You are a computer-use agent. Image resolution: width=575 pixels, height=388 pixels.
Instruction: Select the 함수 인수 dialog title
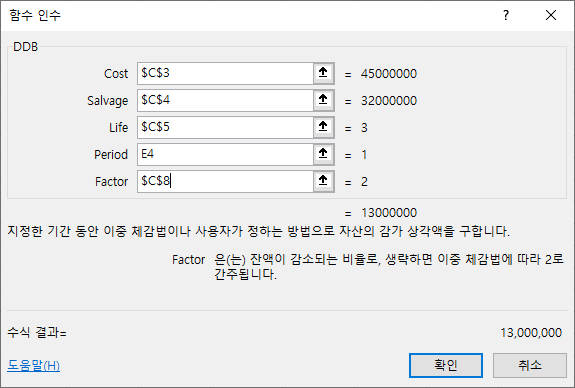[35, 15]
